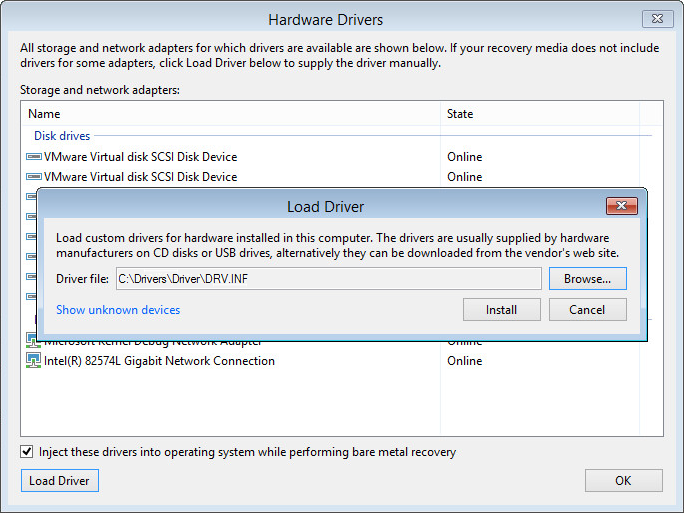Click the Intel 82574L network adapter icon
684x513 pixels.
[x=34, y=361]
